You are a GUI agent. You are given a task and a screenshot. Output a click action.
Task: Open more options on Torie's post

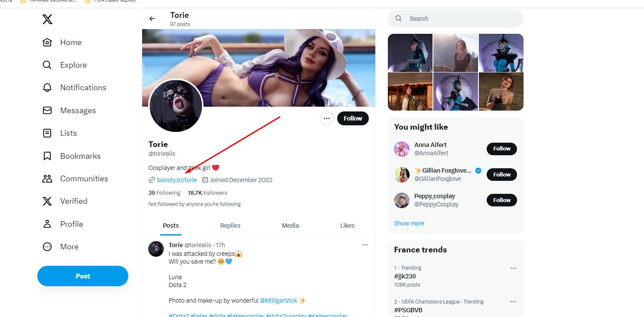point(365,245)
